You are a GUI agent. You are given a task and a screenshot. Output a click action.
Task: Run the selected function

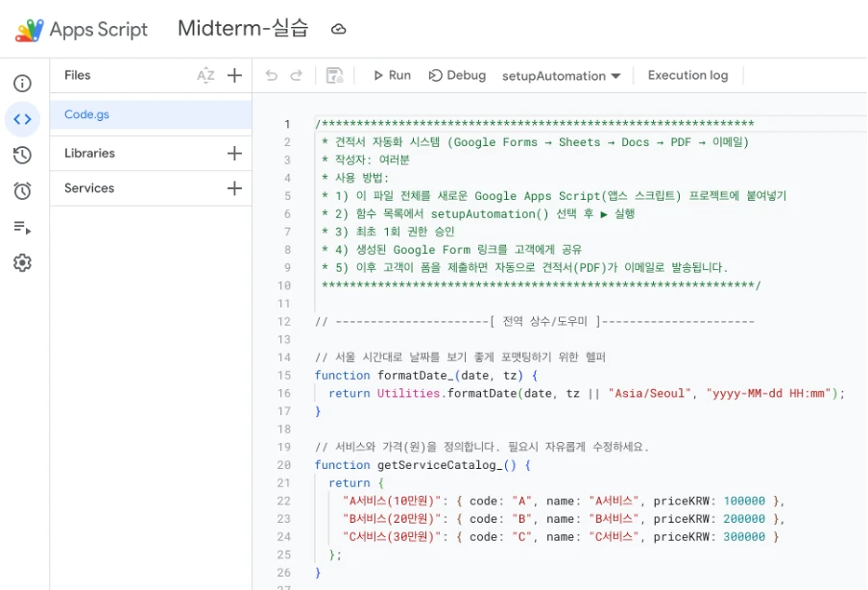[x=392, y=76]
